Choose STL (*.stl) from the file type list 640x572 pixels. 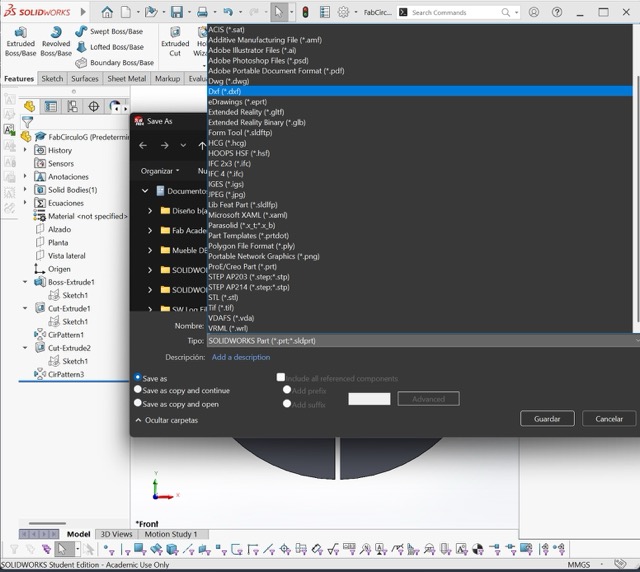pos(420,297)
